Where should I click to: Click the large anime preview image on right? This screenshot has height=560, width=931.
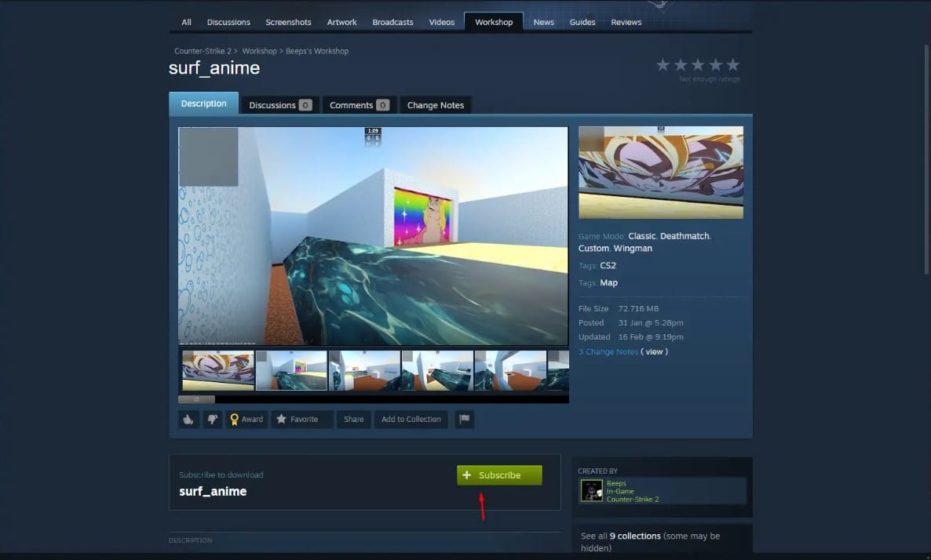click(661, 173)
